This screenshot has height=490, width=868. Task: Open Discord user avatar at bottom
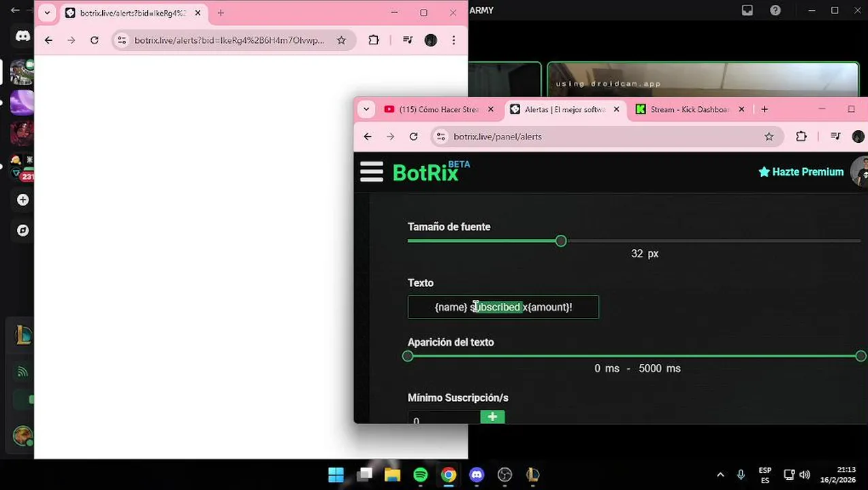22,436
